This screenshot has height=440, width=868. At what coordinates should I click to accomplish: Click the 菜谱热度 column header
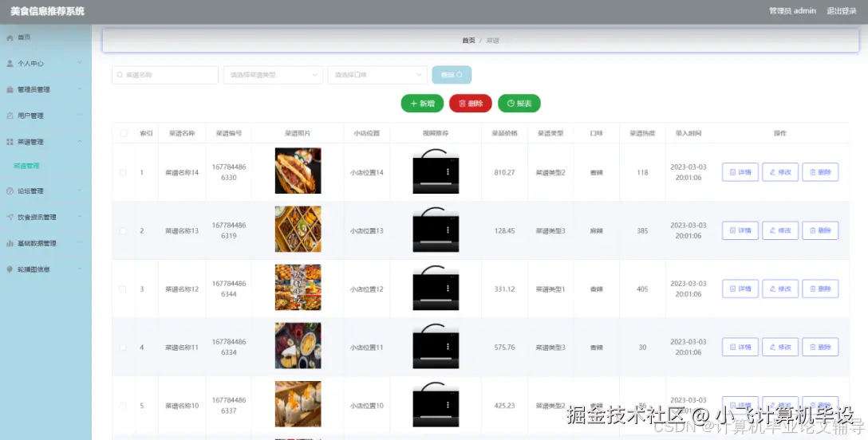(642, 133)
